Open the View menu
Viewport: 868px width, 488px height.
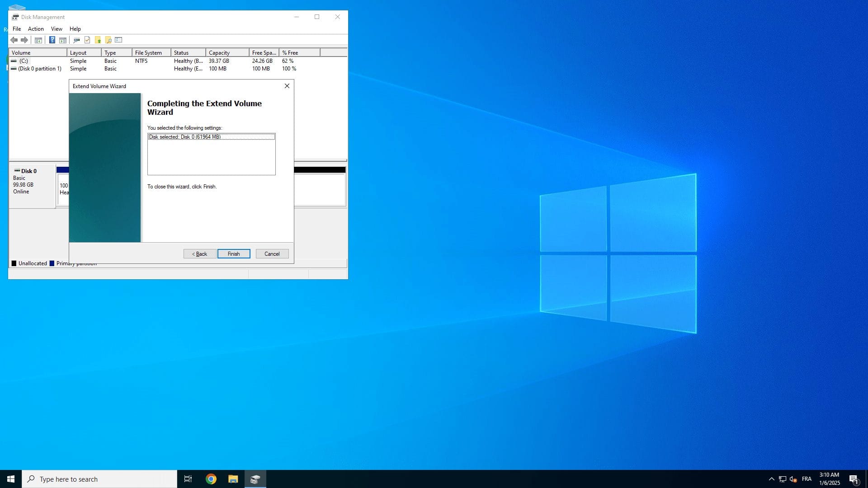point(57,29)
